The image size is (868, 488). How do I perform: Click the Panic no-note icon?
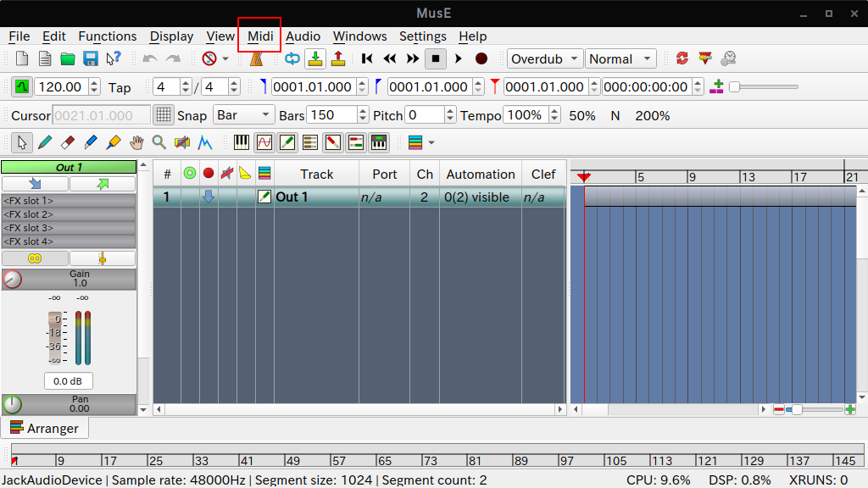point(209,58)
